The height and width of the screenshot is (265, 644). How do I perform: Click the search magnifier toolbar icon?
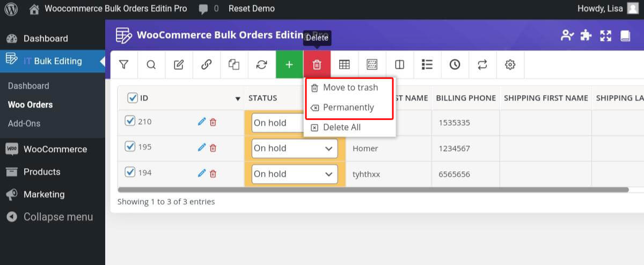point(151,65)
